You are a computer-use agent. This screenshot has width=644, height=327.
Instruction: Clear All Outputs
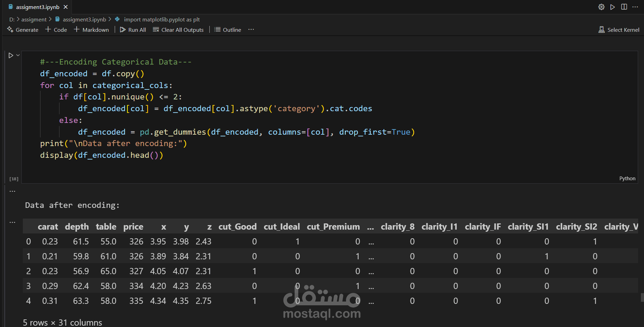pos(178,30)
